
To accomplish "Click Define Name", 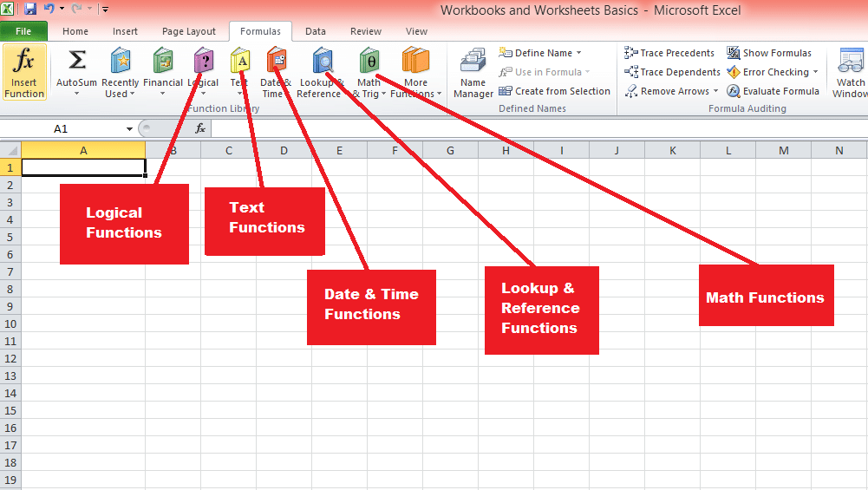I will pyautogui.click(x=535, y=53).
